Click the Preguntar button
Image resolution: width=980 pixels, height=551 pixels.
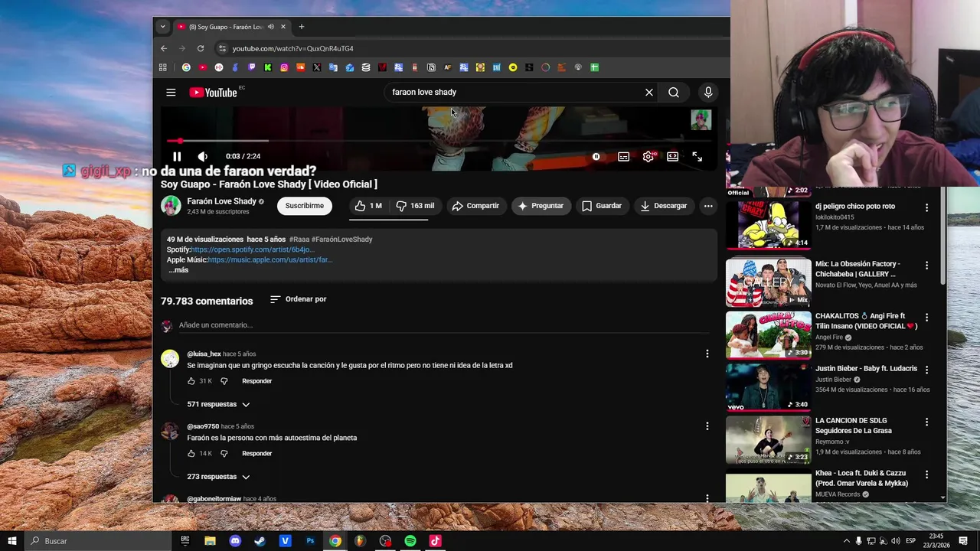tap(541, 206)
